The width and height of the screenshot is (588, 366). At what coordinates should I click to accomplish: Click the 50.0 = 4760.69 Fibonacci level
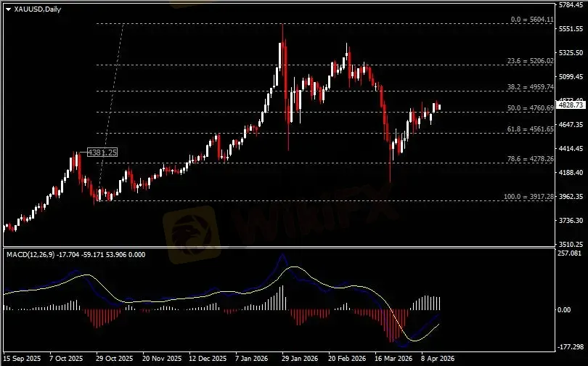531,107
